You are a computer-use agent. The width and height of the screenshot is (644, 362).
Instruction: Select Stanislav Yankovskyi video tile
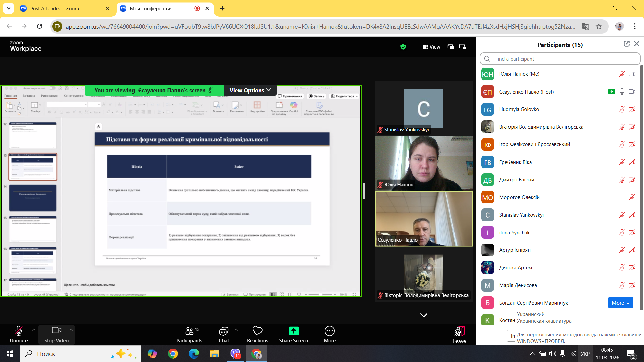[424, 109]
